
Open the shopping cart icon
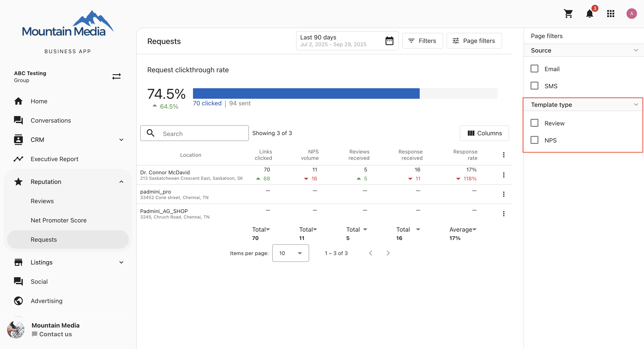[x=568, y=14]
